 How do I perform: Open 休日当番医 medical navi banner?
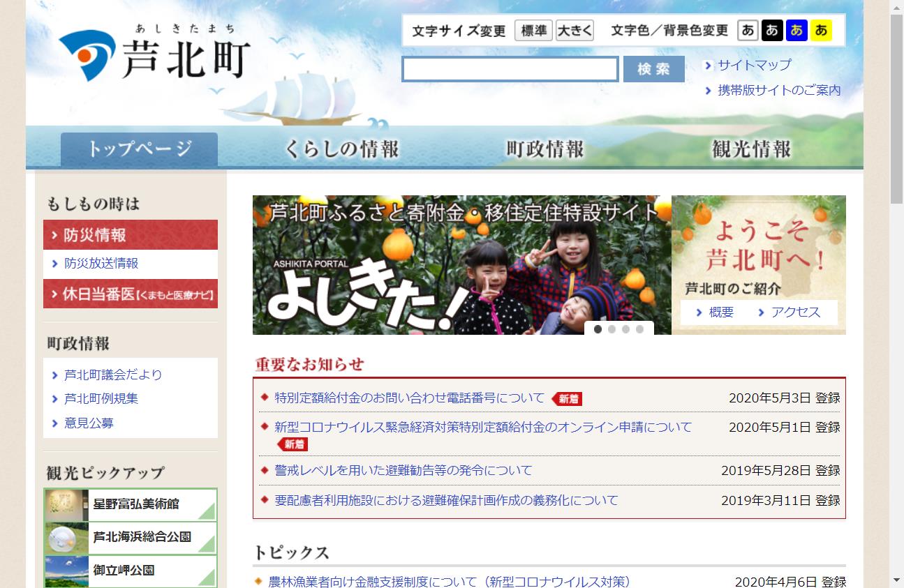131,294
